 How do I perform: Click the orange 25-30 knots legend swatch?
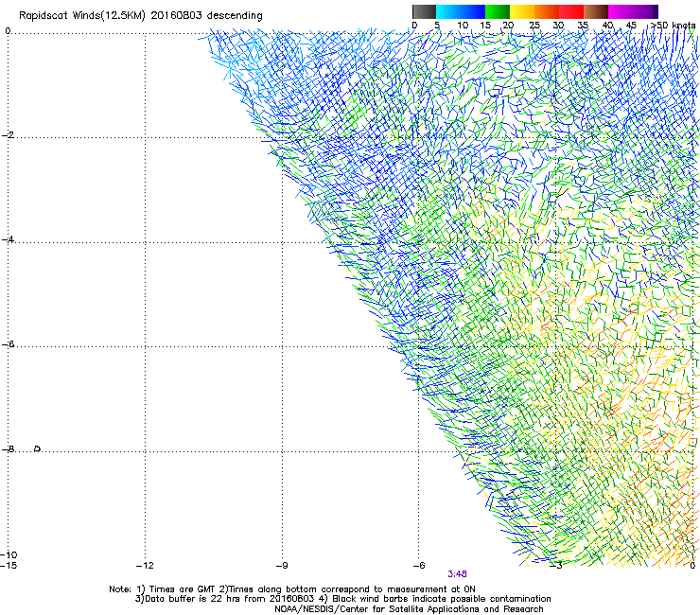tap(547, 11)
